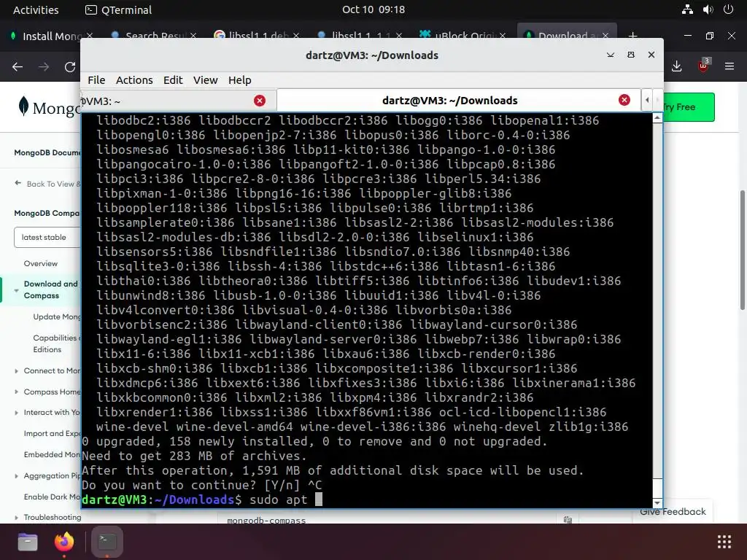This screenshot has width=747, height=560.
Task: Open the terminal icon in the dock
Action: point(107,542)
